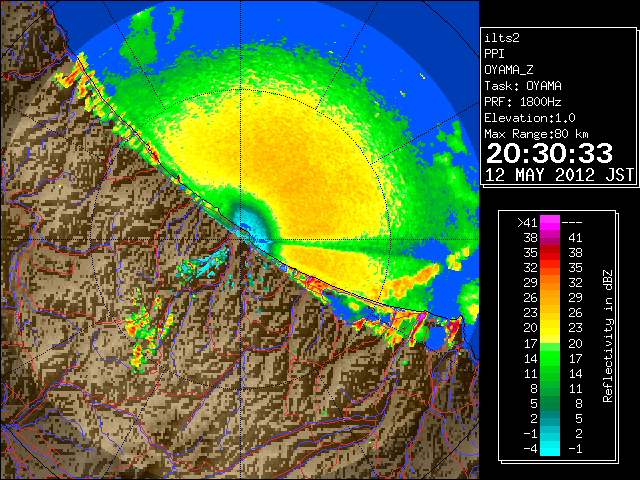
Task: Select the '-4' legend label
Action: pyautogui.click(x=530, y=449)
